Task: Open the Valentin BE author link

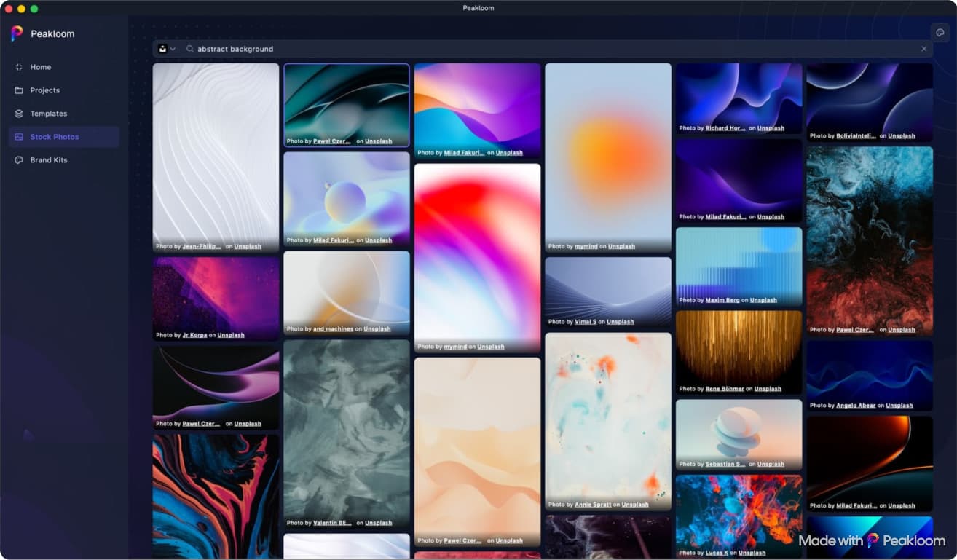Action: tap(333, 523)
